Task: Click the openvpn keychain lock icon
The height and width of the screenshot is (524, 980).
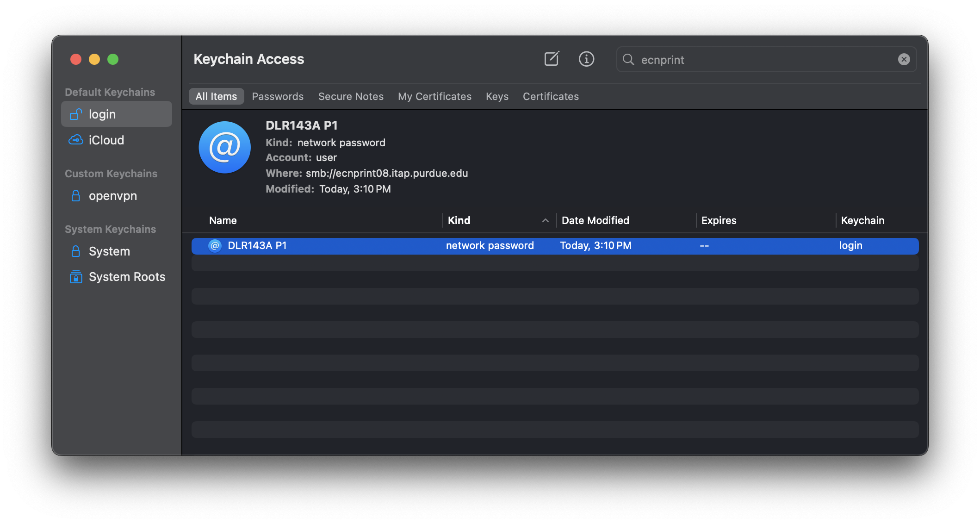Action: (76, 196)
